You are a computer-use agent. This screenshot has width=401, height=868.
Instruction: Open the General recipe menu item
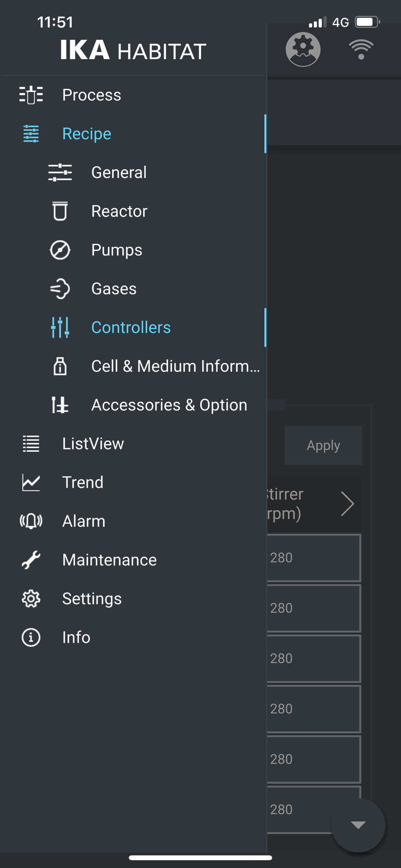point(119,173)
